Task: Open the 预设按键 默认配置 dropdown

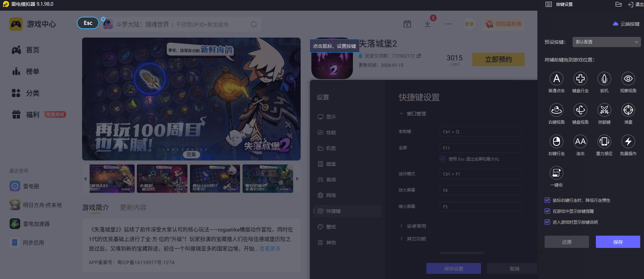Action: tap(606, 42)
